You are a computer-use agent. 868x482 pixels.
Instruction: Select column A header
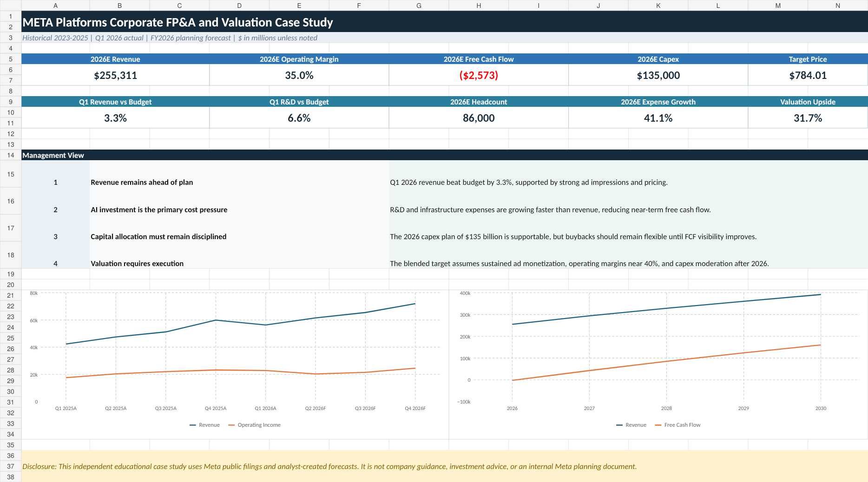55,6
